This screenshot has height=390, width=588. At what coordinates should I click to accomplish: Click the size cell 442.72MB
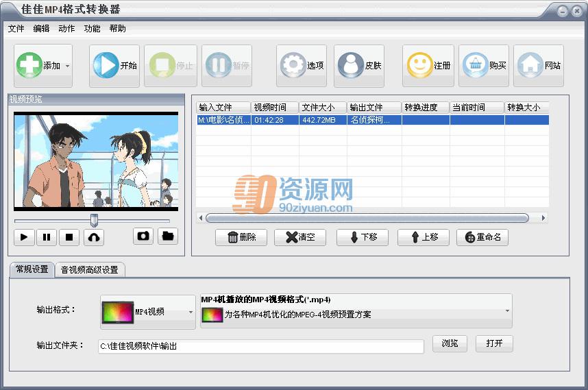tap(323, 120)
